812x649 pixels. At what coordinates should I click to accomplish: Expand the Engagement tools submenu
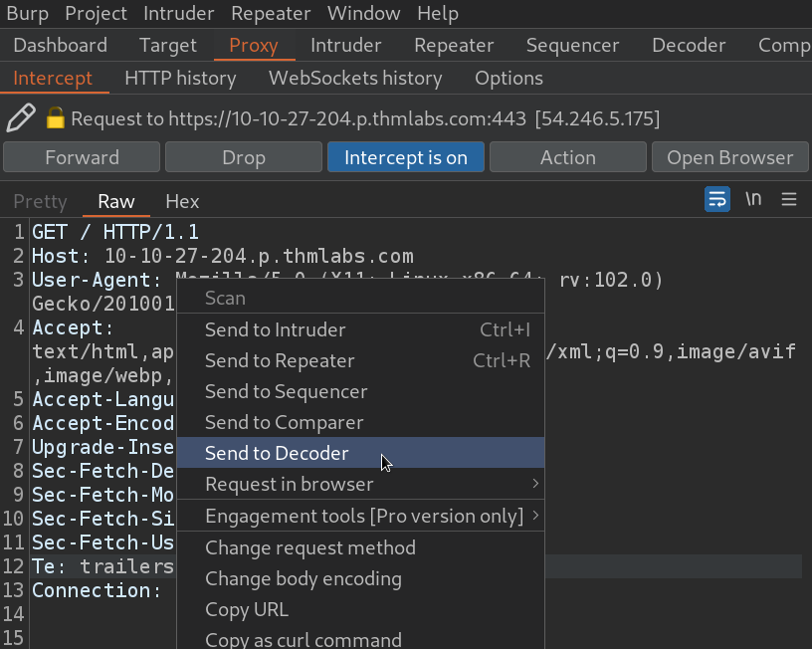[x=361, y=517]
